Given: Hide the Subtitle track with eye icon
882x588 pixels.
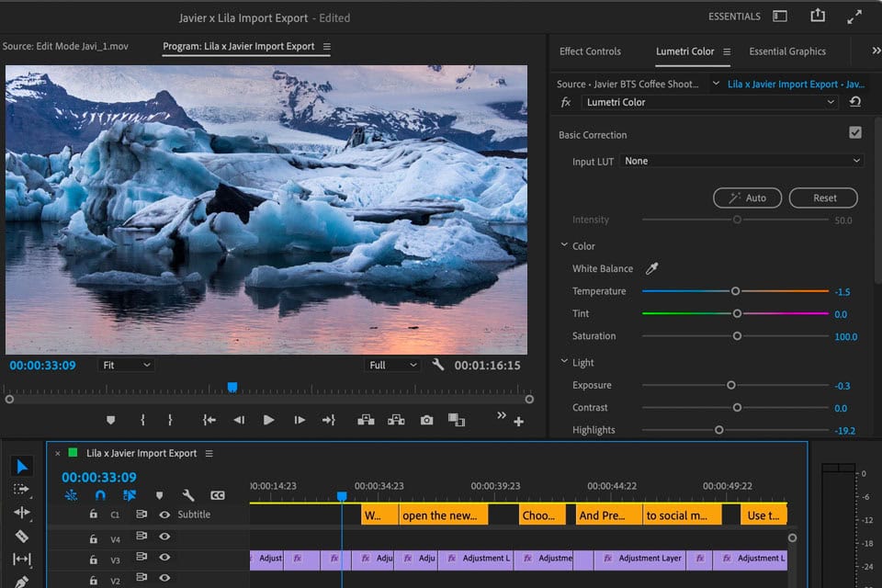Looking at the screenshot, I should pos(164,515).
